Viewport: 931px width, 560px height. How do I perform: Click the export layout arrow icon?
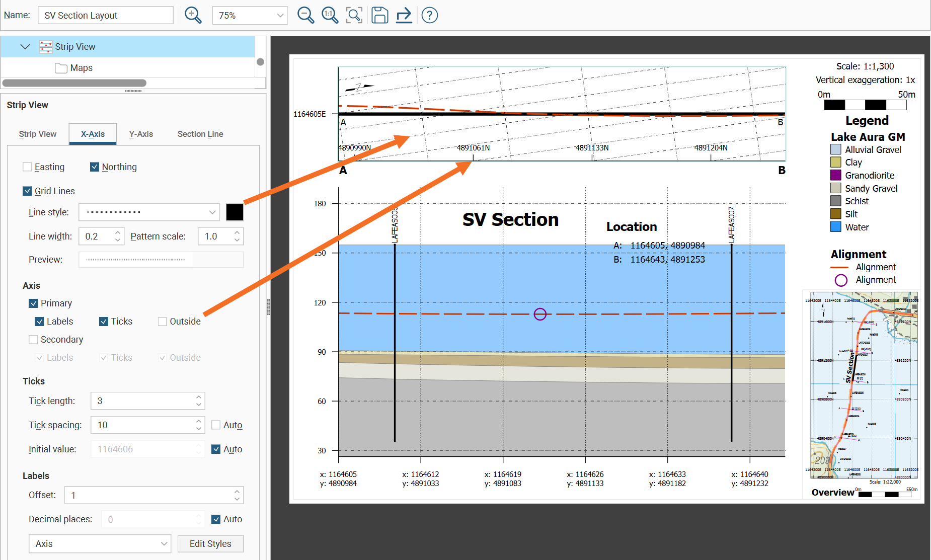click(x=404, y=15)
